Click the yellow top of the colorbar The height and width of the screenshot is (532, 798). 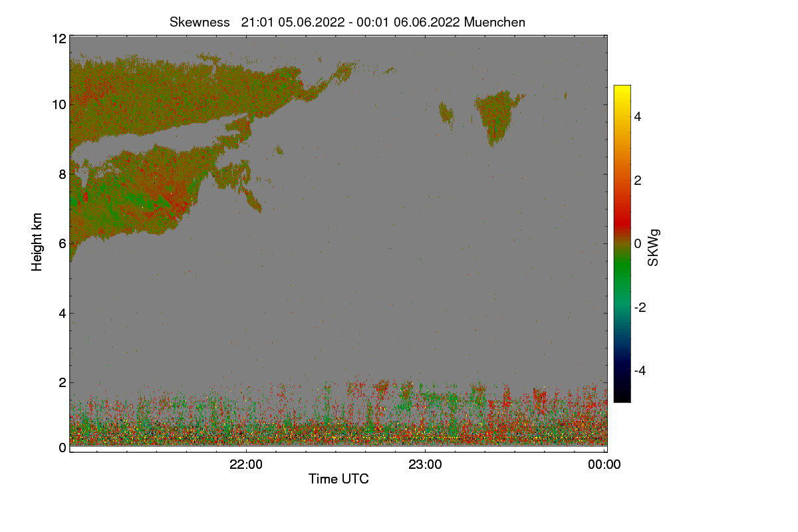(622, 92)
